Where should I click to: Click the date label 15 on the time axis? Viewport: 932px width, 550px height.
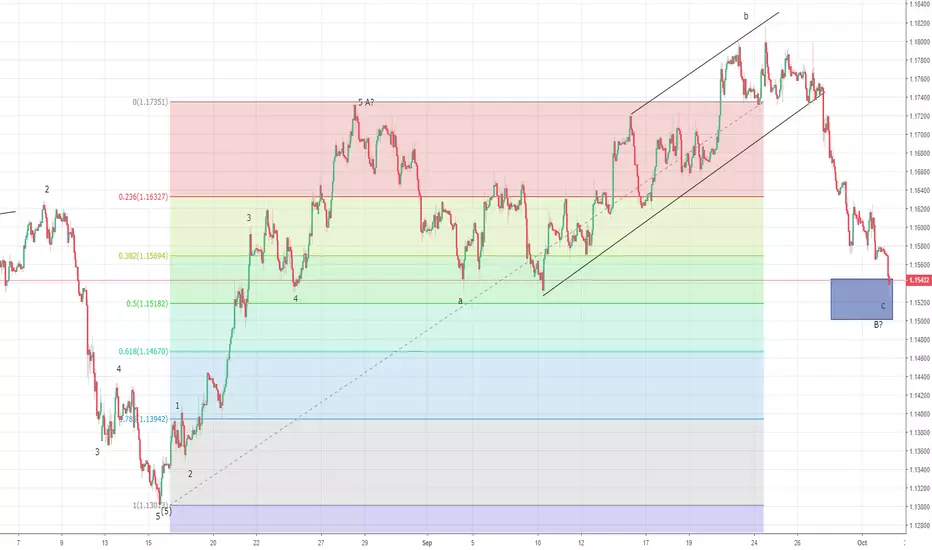click(x=149, y=543)
